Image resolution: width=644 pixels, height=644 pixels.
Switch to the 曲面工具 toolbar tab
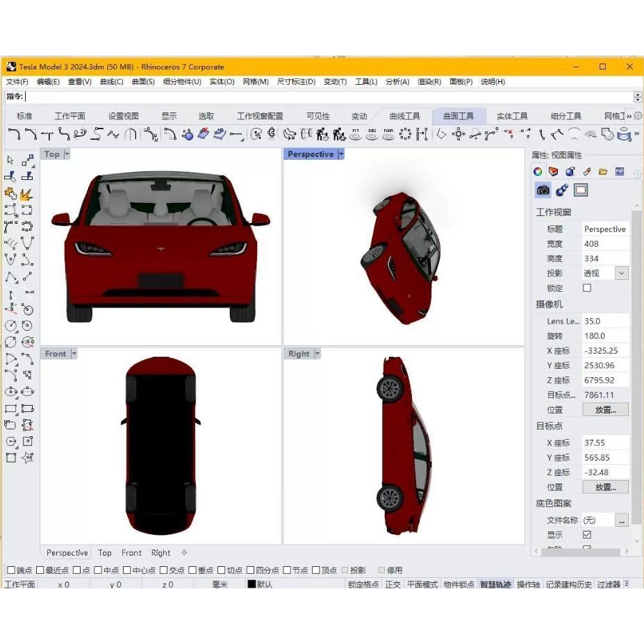coord(459,116)
